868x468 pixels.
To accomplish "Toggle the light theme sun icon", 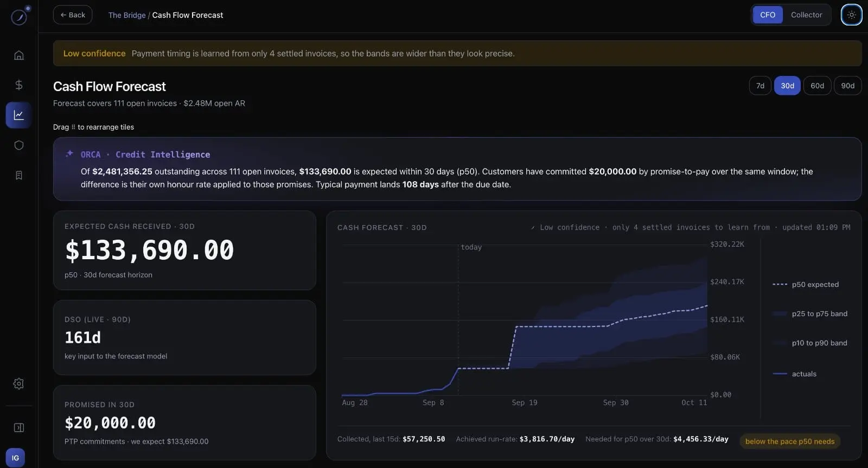I will (851, 15).
